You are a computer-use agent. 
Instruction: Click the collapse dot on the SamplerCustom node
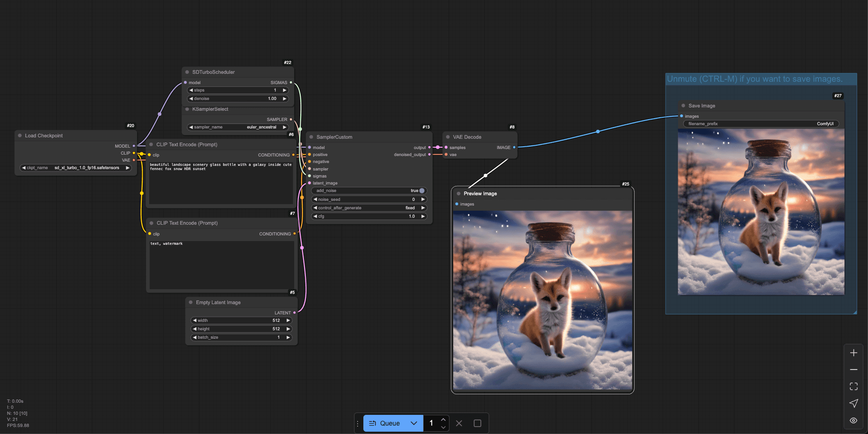[311, 137]
